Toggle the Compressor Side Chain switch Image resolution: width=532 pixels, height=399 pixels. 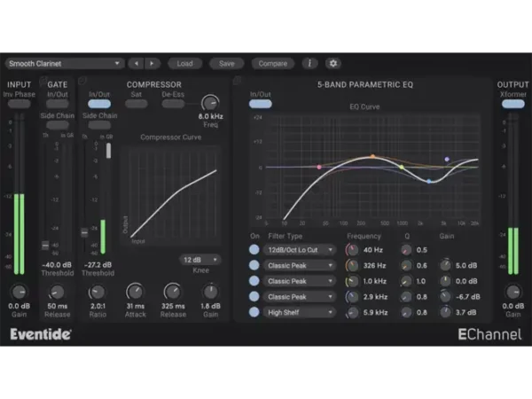[x=99, y=125]
